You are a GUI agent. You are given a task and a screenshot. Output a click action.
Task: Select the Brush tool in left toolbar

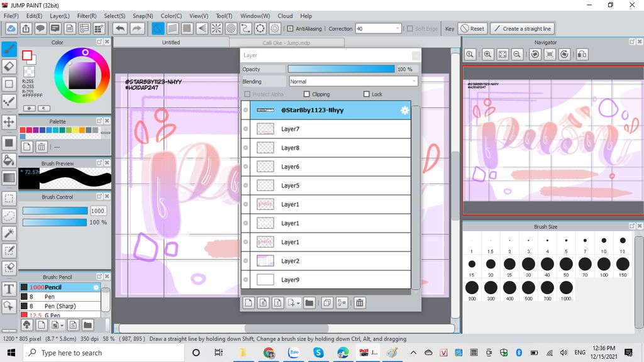pyautogui.click(x=9, y=50)
